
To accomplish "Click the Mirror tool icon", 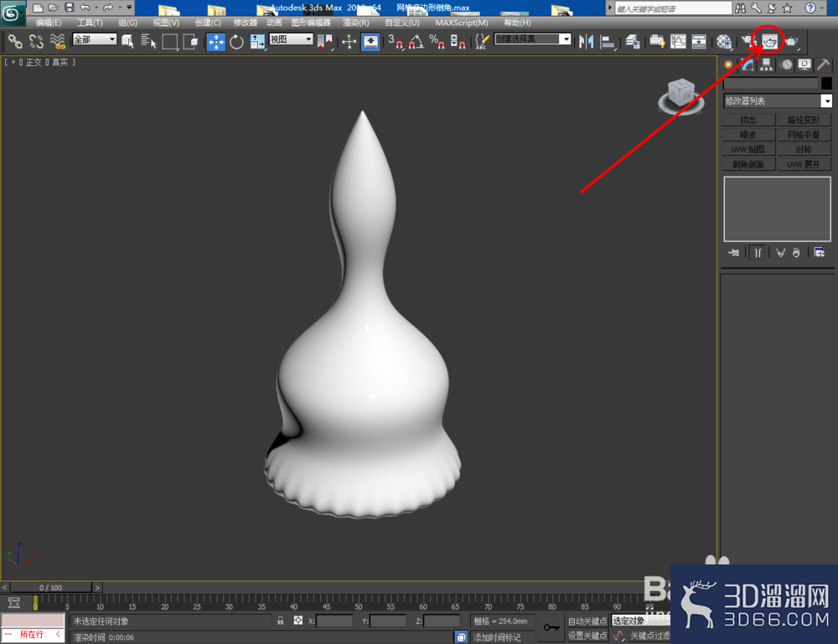I will 587,42.
